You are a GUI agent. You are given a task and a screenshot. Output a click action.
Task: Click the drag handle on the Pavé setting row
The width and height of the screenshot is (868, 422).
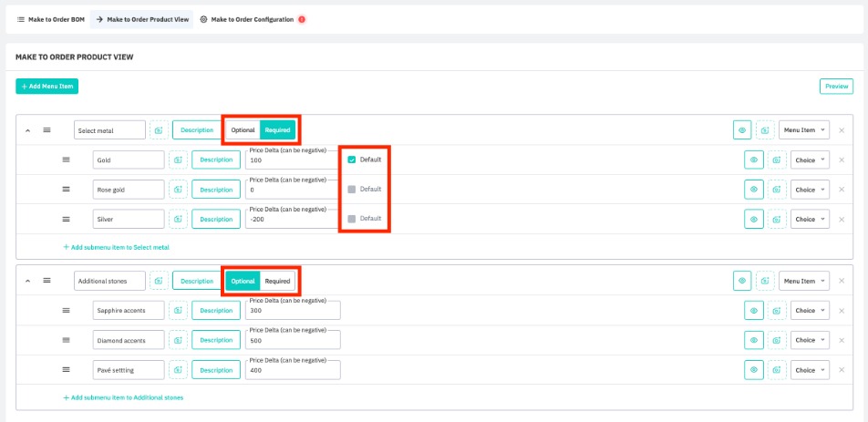[67, 369]
